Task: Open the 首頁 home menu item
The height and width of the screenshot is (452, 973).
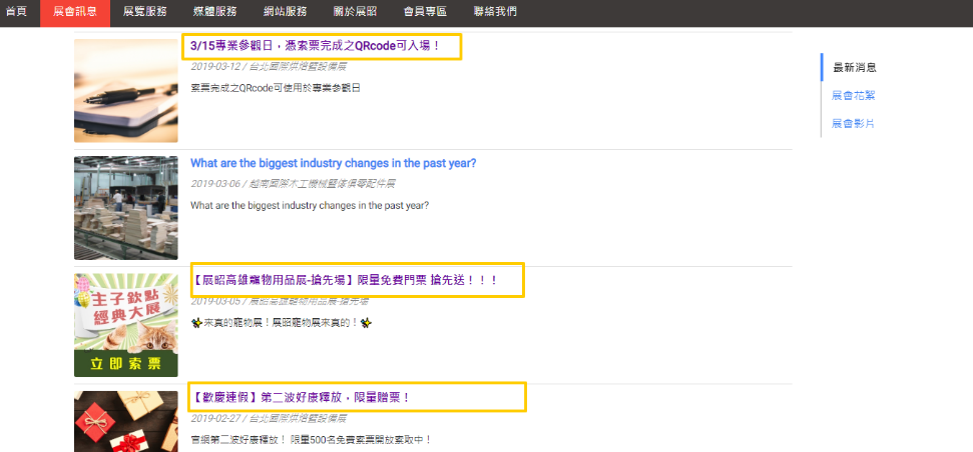Action: pyautogui.click(x=16, y=11)
